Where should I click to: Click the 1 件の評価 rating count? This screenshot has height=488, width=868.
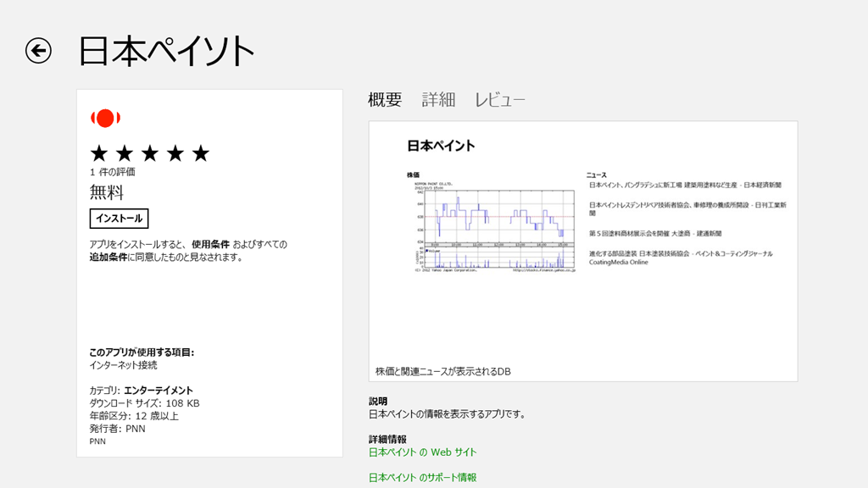point(113,172)
